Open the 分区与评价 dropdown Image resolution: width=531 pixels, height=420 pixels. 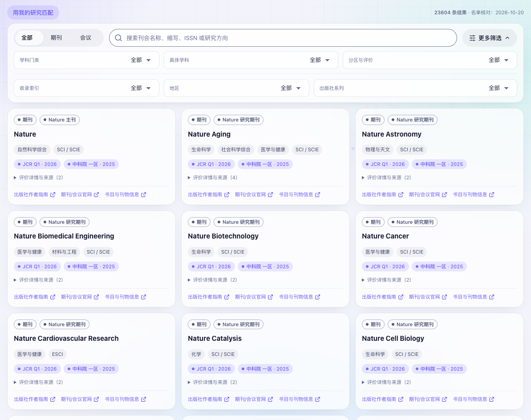click(430, 60)
